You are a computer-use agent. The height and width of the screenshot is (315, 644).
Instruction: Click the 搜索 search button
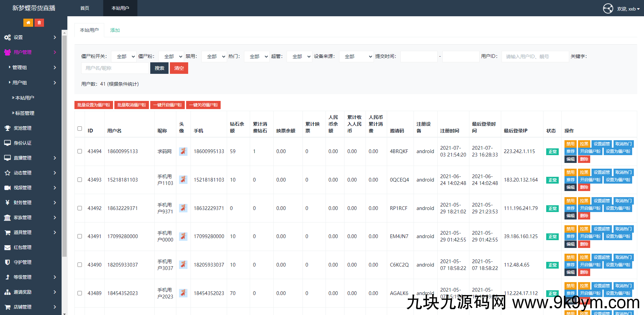click(x=159, y=68)
